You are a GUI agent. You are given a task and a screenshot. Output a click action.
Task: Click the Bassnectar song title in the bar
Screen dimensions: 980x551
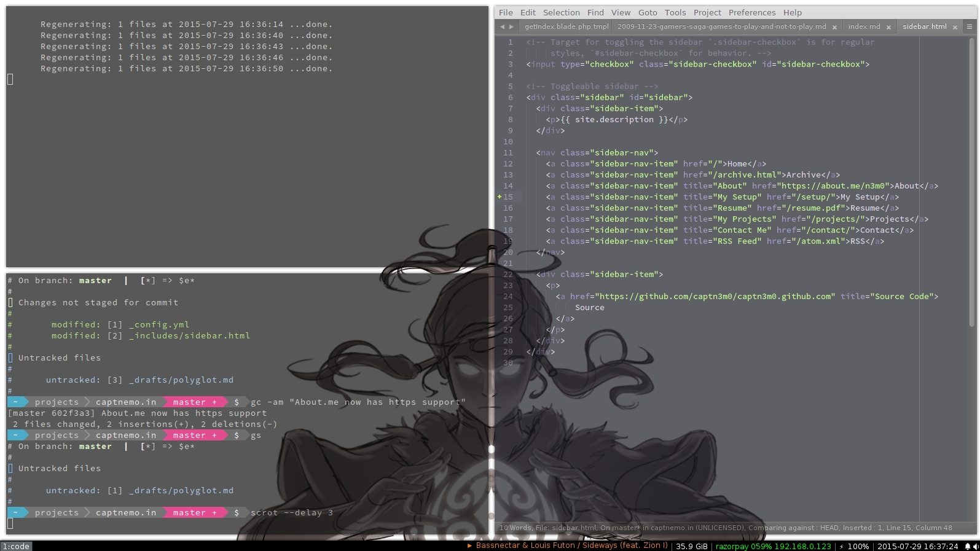click(x=571, y=545)
